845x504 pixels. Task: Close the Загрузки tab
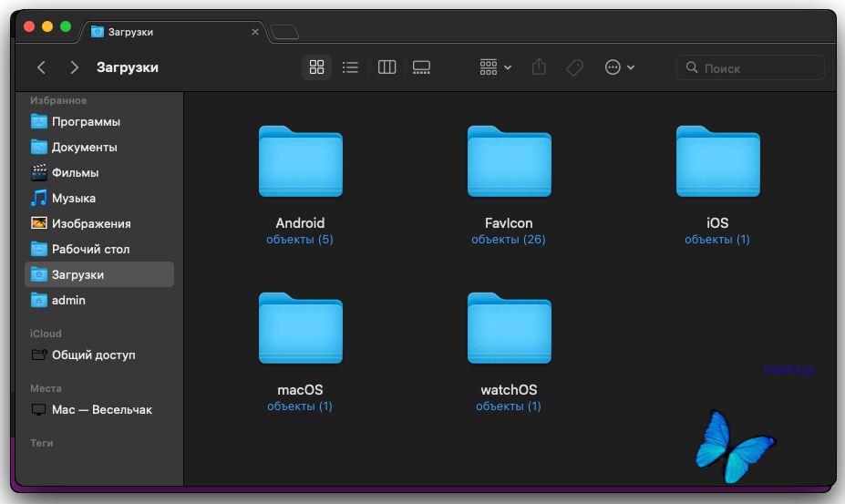(x=255, y=32)
